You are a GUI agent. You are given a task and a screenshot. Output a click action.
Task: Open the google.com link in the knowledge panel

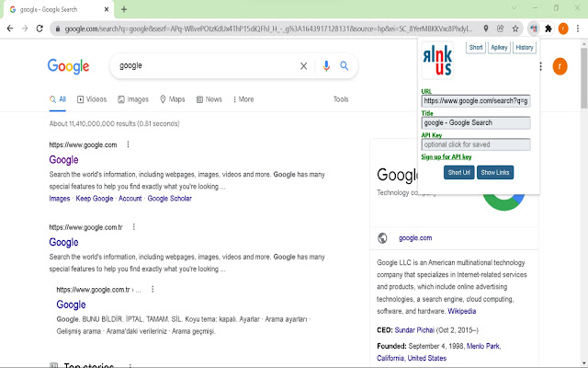[x=415, y=238]
